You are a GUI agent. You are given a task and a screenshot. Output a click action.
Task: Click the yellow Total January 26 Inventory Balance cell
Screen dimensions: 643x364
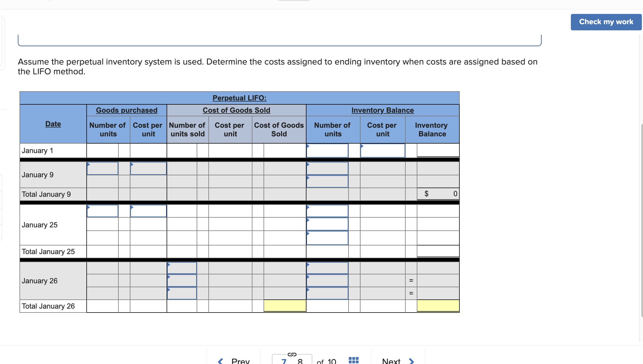[438, 306]
